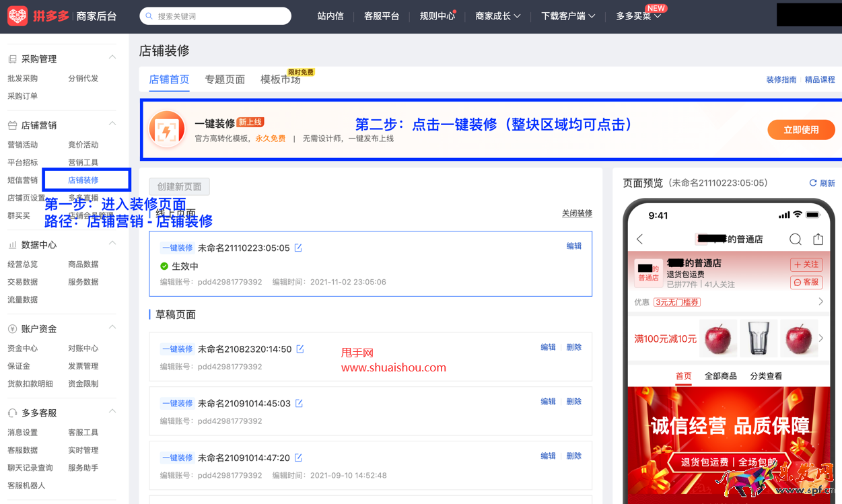The width and height of the screenshot is (842, 504).
Task: Click the 立即使用 button
Action: (800, 130)
